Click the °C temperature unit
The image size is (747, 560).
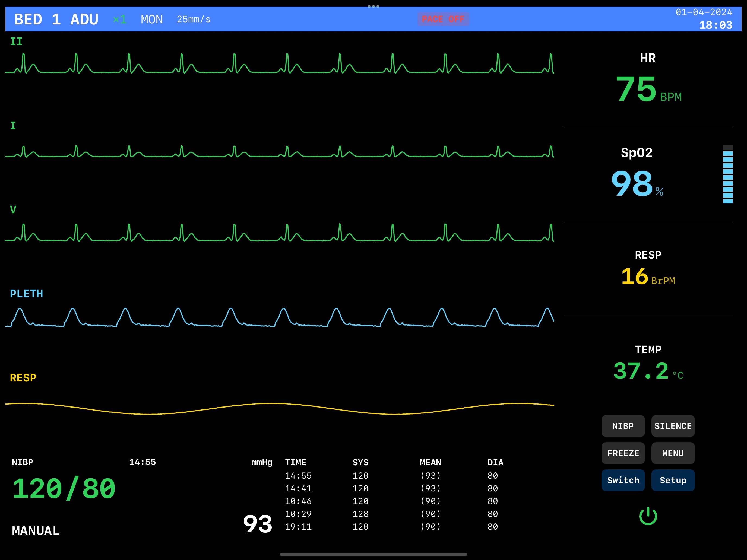[678, 375]
